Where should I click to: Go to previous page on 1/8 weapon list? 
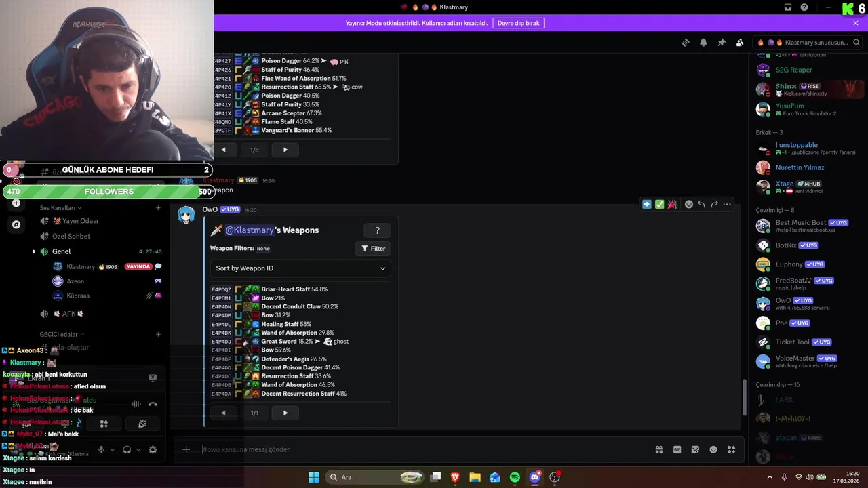(x=223, y=150)
